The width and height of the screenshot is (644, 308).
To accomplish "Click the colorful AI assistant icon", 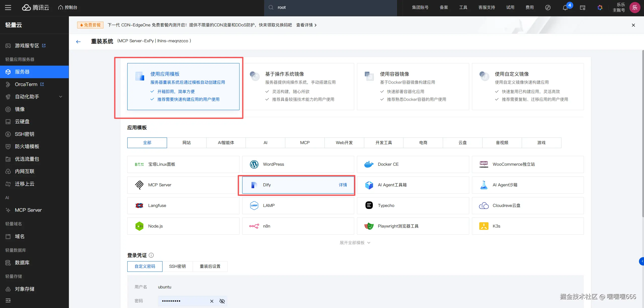I will tap(600, 8).
